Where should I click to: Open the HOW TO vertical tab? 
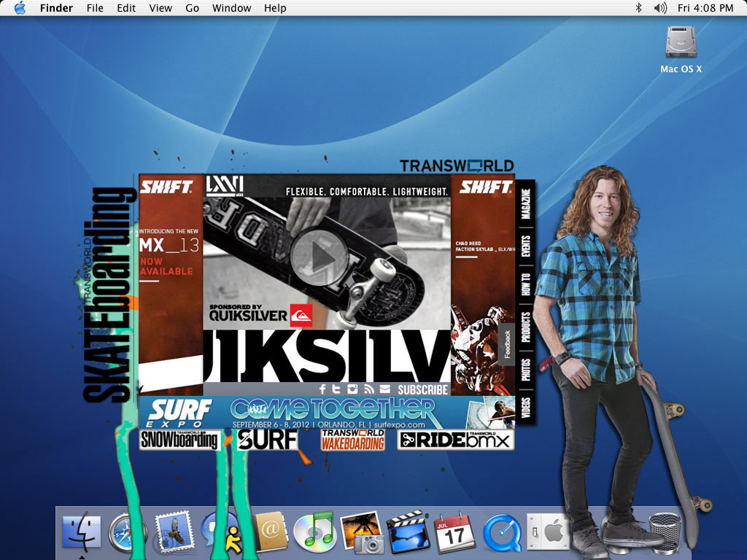coord(525,284)
